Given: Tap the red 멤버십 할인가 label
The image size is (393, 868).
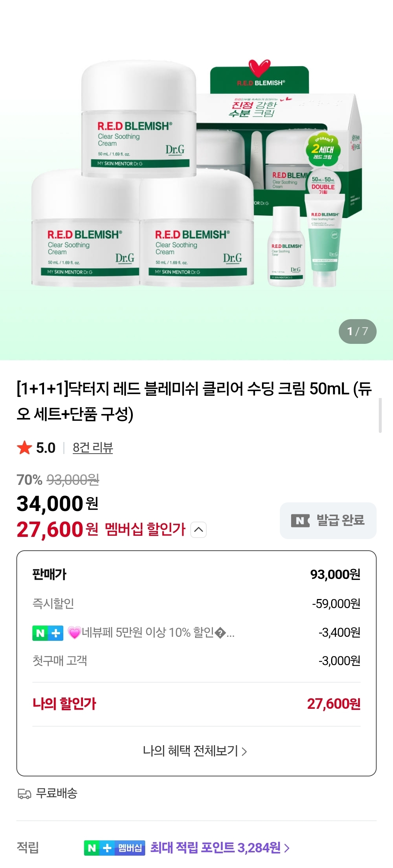Looking at the screenshot, I should 145,530.
